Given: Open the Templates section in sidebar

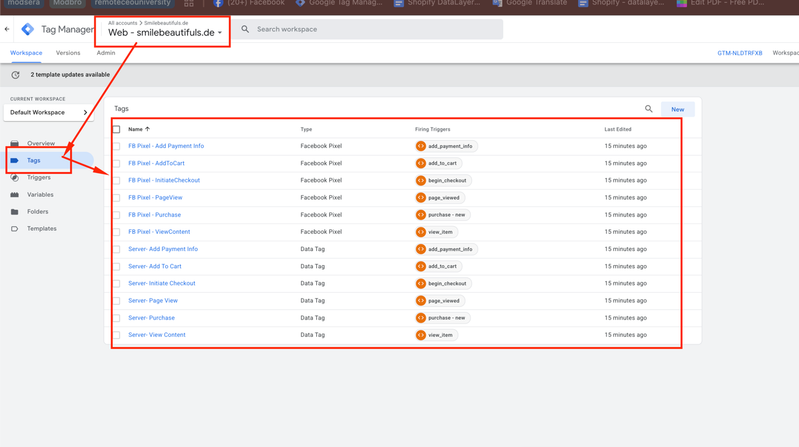Looking at the screenshot, I should click(x=42, y=229).
